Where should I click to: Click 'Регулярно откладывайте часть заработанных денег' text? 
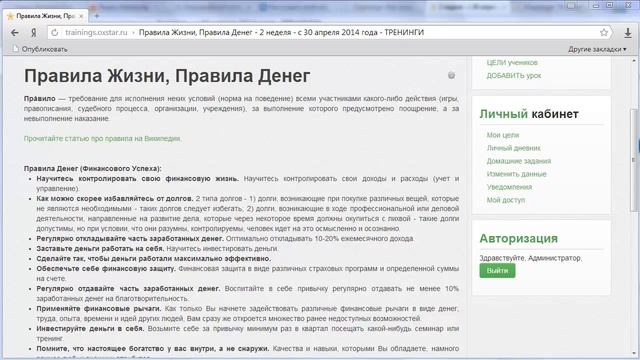click(130, 239)
